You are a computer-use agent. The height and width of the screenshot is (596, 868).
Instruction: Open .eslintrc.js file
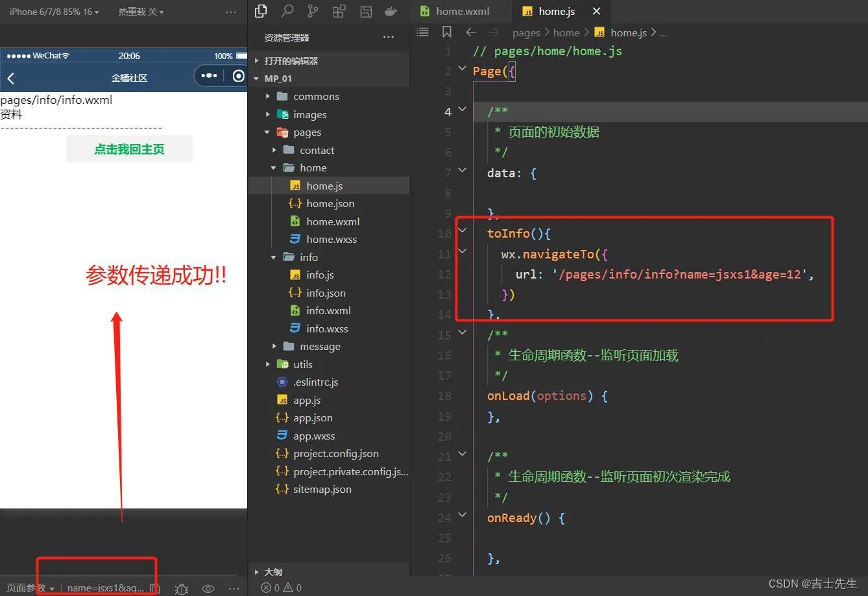click(329, 382)
